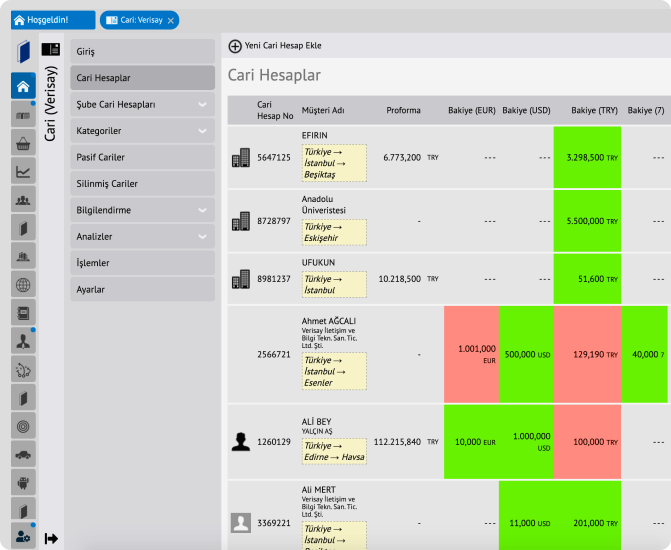Click the blue book logo icon
The width and height of the screenshot is (671, 550).
click(x=24, y=51)
